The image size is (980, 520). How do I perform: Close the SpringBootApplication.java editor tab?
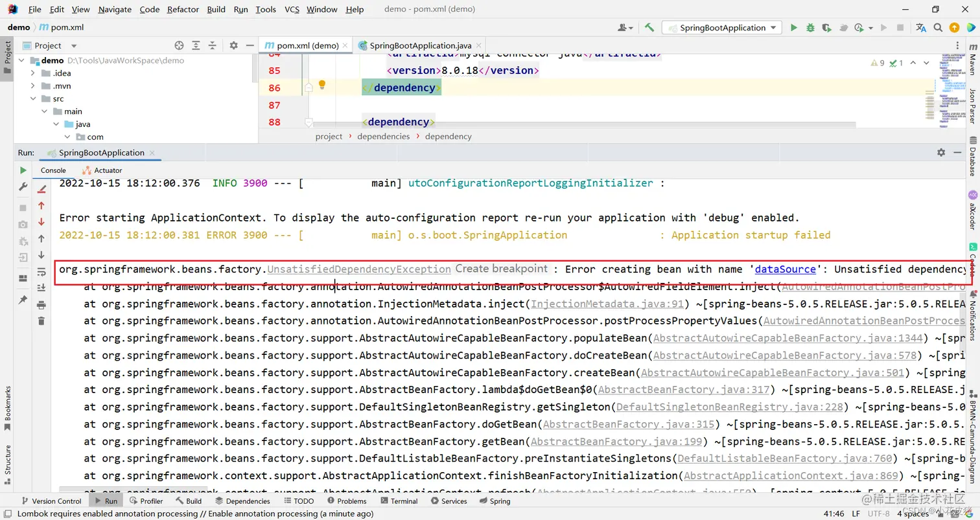coord(478,46)
